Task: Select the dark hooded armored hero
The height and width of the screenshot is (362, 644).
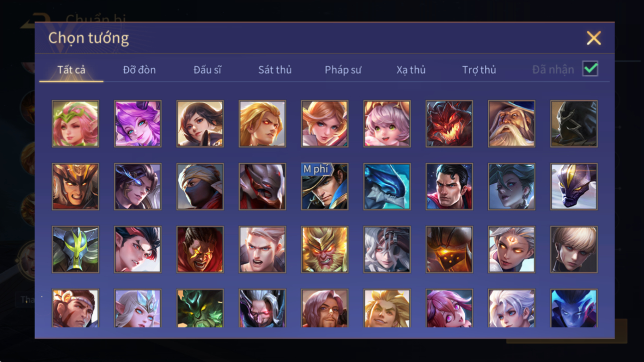Action: (574, 124)
